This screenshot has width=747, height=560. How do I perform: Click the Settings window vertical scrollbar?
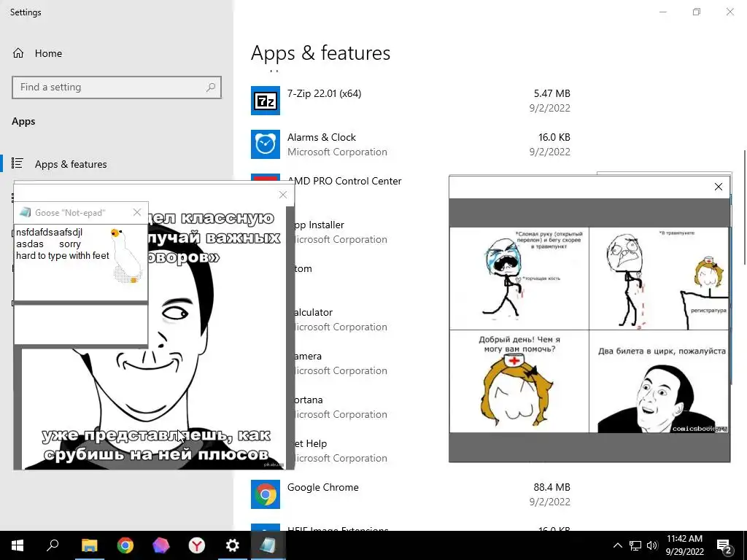[x=744, y=207]
